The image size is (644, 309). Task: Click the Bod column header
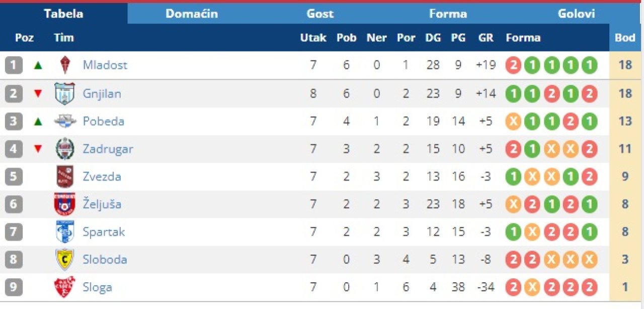click(625, 38)
